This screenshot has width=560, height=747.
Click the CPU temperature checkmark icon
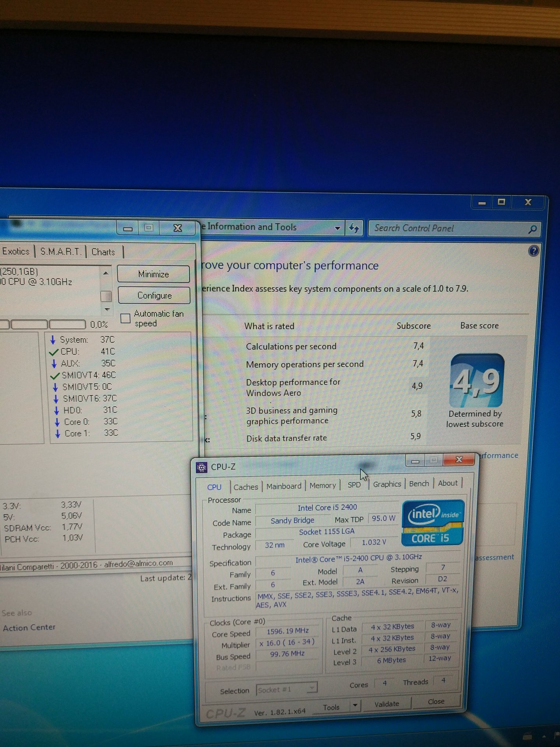[54, 352]
